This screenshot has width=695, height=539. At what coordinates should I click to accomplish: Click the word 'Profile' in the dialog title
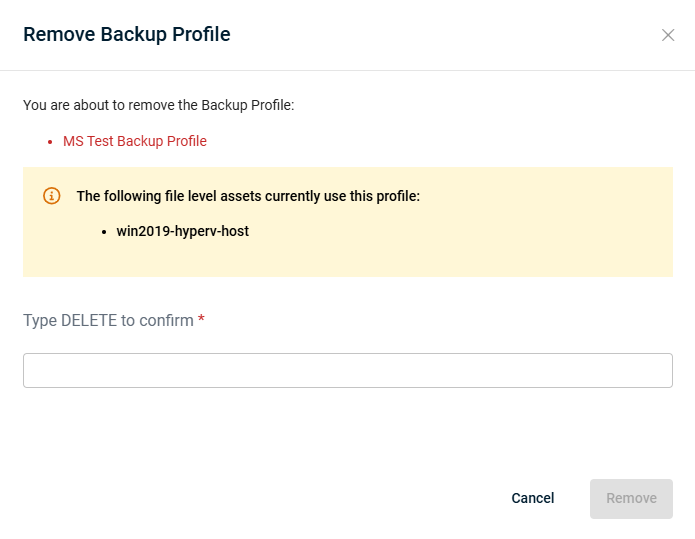[x=201, y=35]
